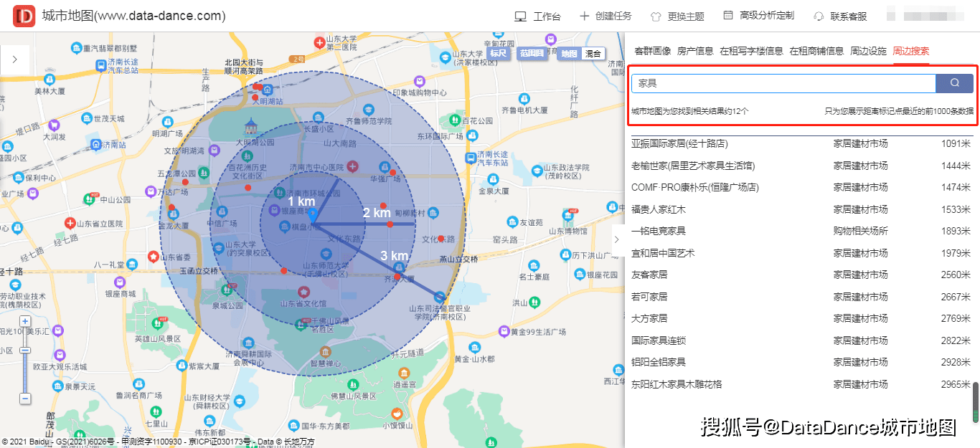Focus the 家具 search input field

783,83
